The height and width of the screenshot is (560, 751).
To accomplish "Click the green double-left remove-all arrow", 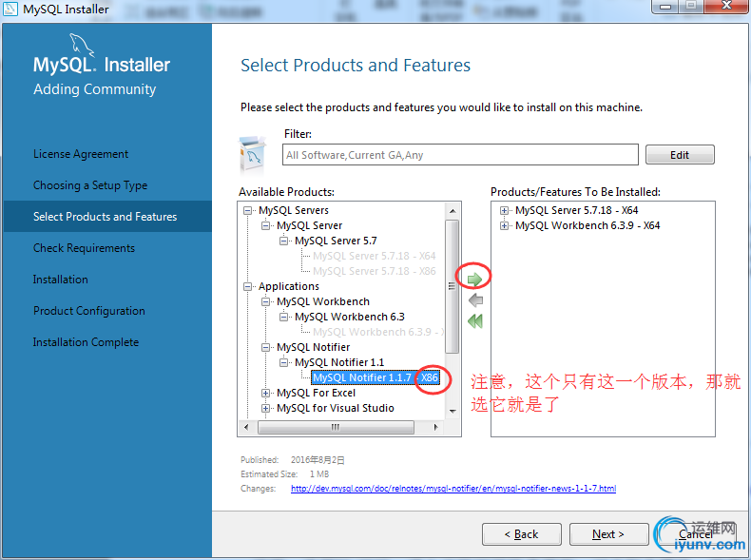I will tap(475, 321).
